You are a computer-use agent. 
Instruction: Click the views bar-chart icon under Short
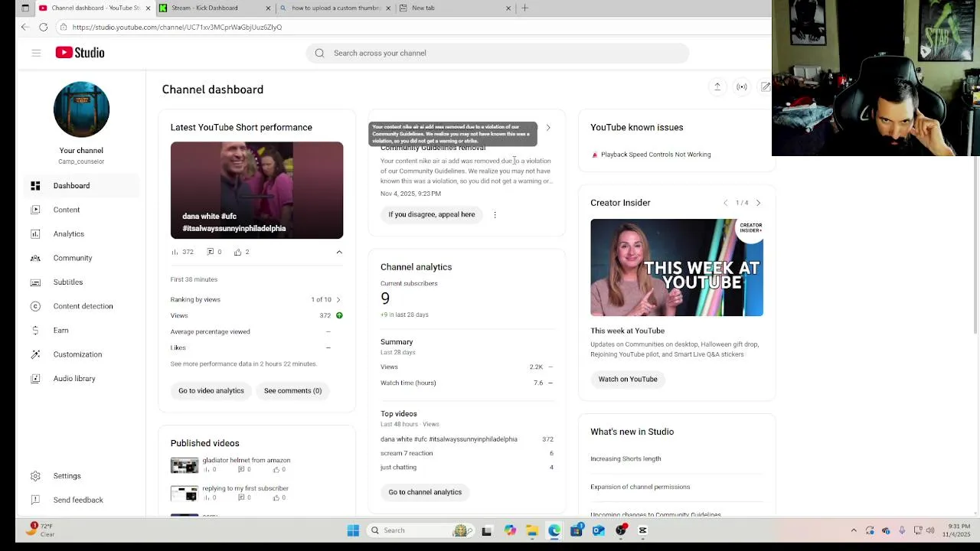point(175,252)
